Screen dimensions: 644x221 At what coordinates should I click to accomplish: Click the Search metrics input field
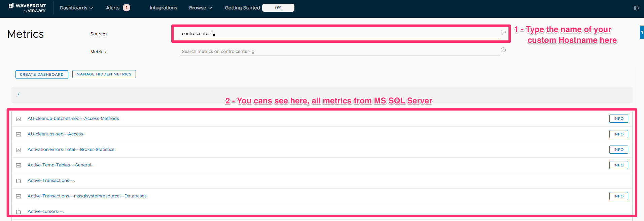pyautogui.click(x=339, y=52)
